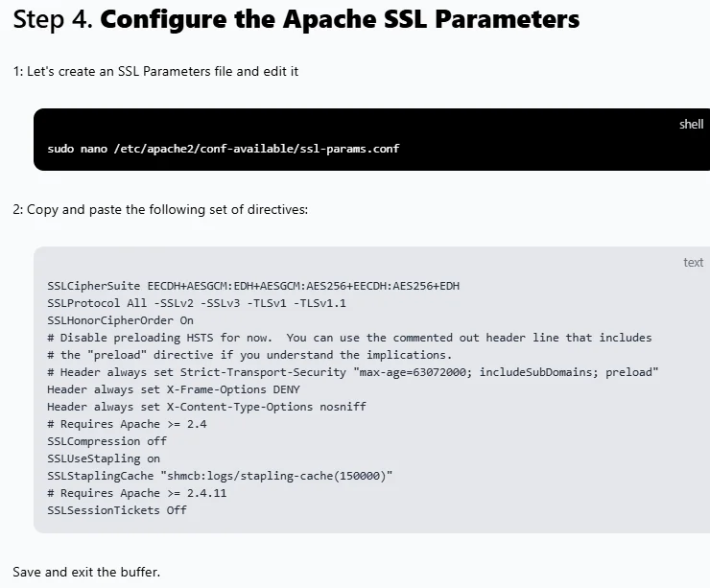Click the 'Save and exit the buffer' text
The width and height of the screenshot is (710, 588).
[86, 572]
